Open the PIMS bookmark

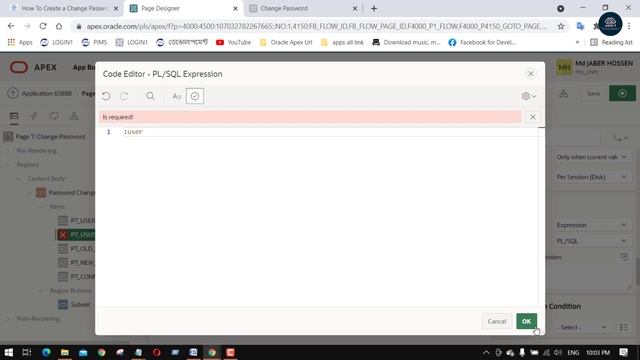click(95, 42)
